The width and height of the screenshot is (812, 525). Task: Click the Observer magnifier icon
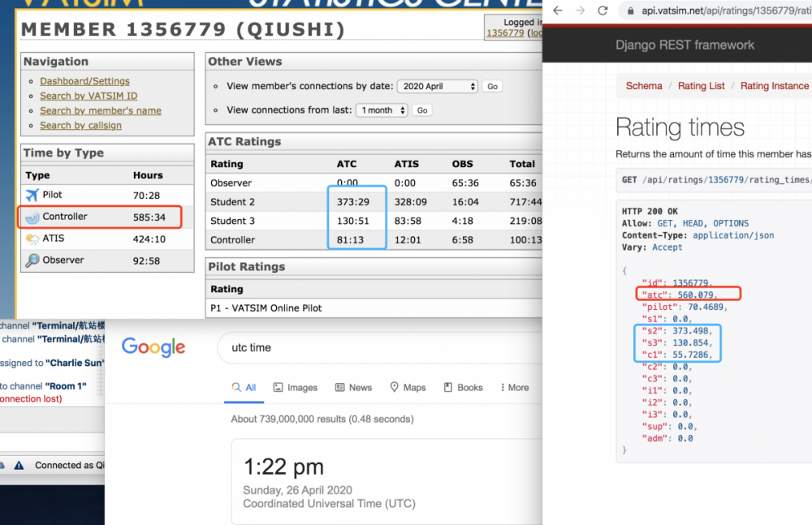point(32,260)
